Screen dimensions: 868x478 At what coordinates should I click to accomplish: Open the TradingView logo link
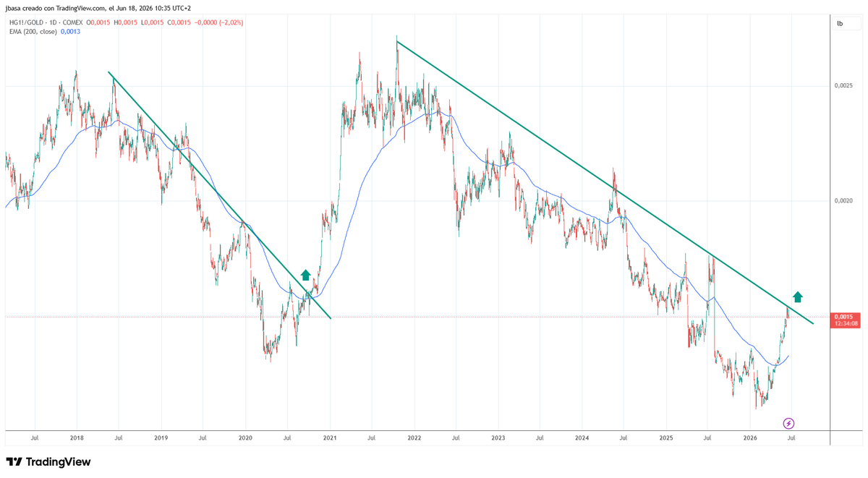[x=48, y=462]
